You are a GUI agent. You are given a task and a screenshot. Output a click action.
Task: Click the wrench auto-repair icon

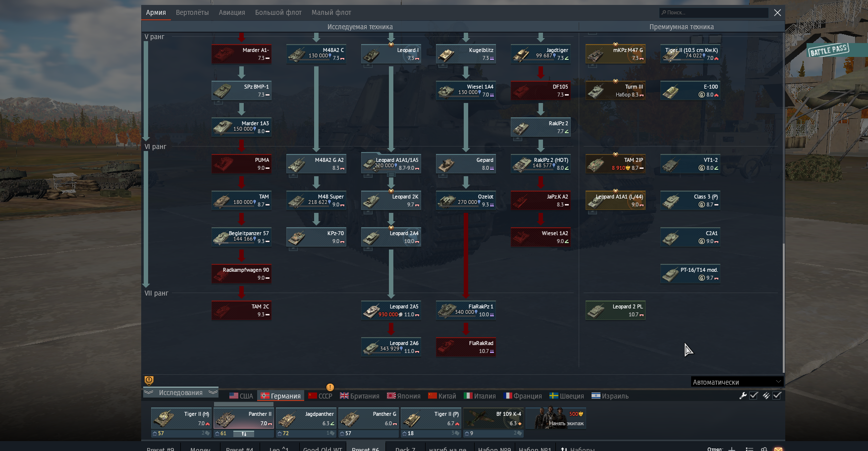(x=743, y=396)
